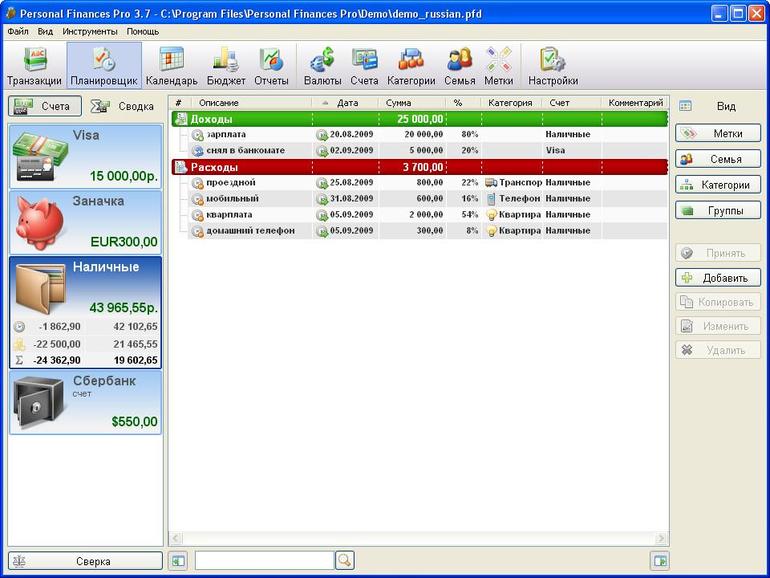Click in the bottom search input field

pyautogui.click(x=264, y=561)
